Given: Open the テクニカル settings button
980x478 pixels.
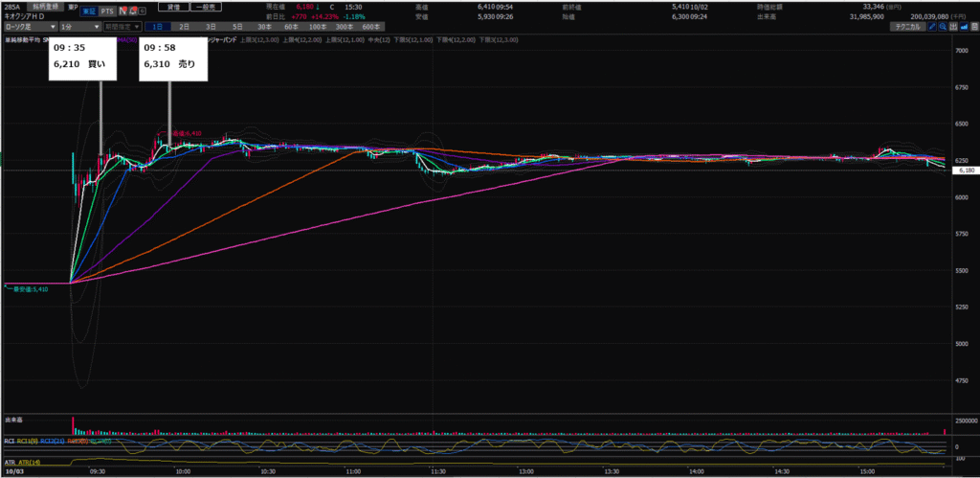Looking at the screenshot, I should pos(906,27).
